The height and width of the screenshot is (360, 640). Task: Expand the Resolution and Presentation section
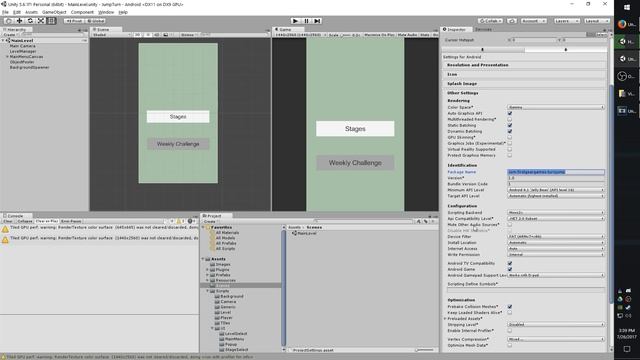point(524,65)
